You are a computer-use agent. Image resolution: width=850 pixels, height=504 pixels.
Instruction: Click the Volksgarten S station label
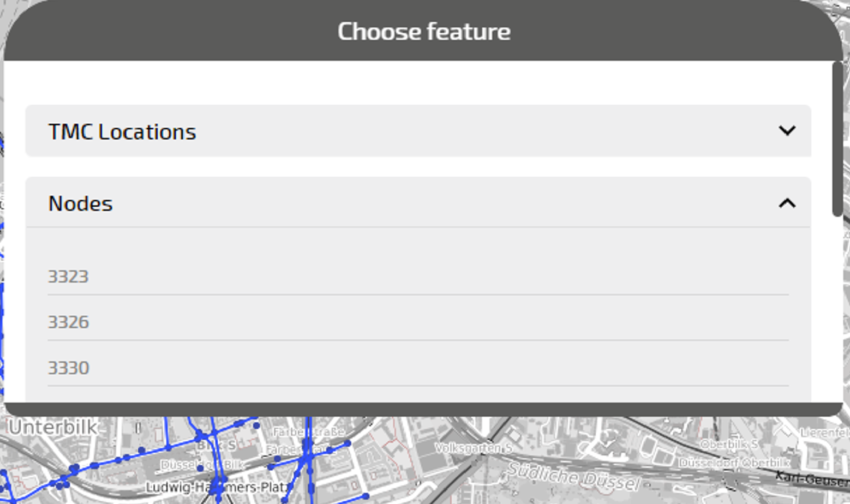pos(474,448)
